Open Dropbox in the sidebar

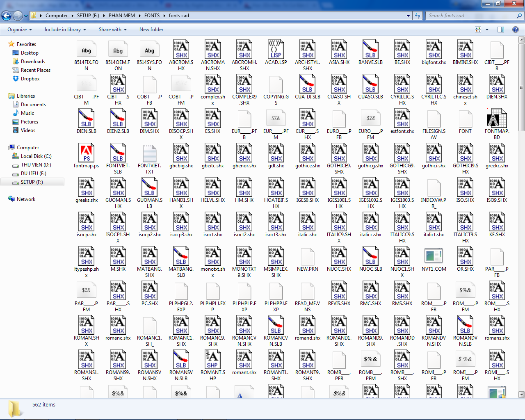(x=30, y=79)
